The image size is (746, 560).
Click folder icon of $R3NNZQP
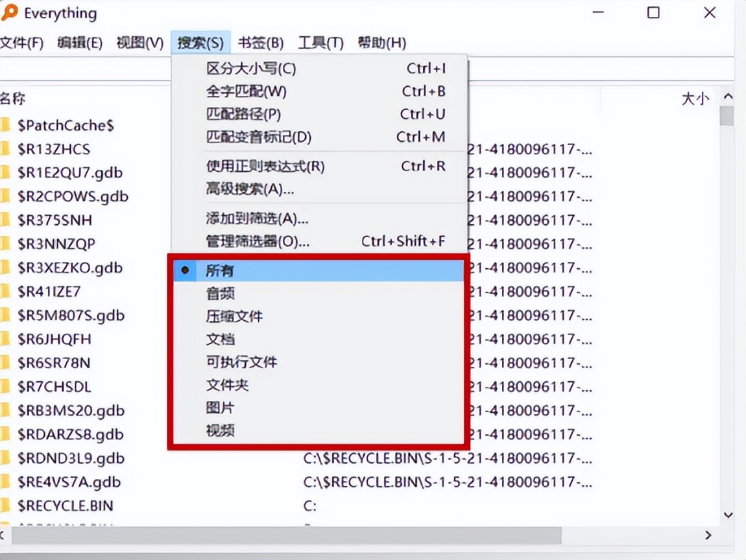(5, 244)
